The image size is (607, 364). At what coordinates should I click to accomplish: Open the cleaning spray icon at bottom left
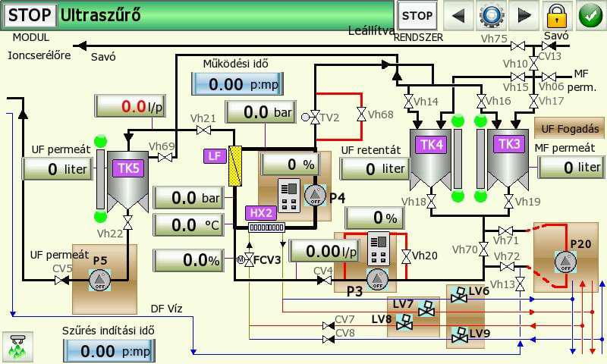(15, 347)
